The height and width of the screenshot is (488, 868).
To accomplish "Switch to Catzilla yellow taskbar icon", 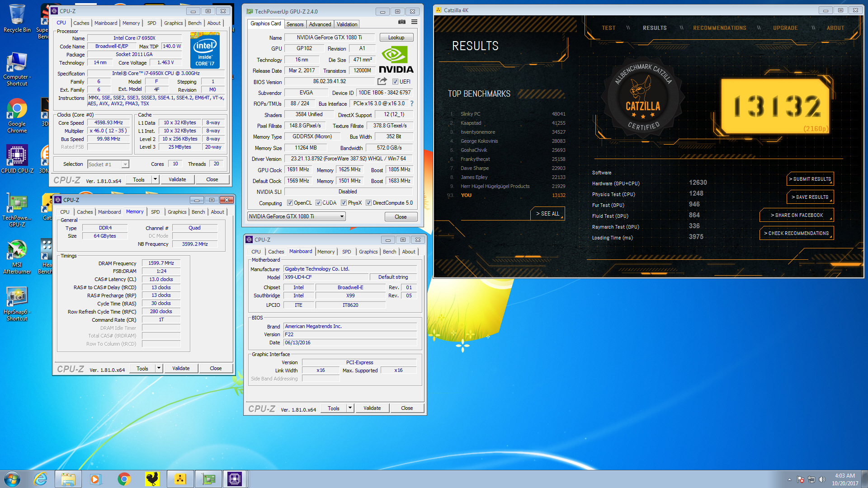I will click(180, 479).
